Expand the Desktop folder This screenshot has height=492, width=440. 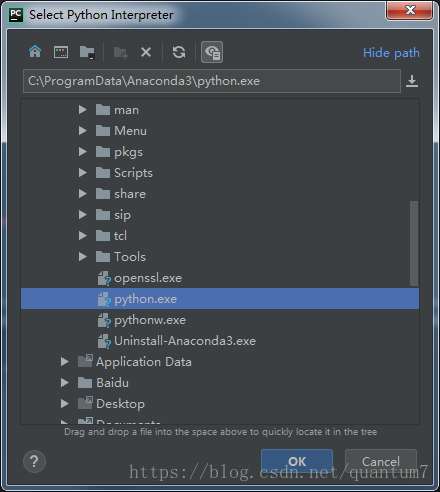point(65,404)
